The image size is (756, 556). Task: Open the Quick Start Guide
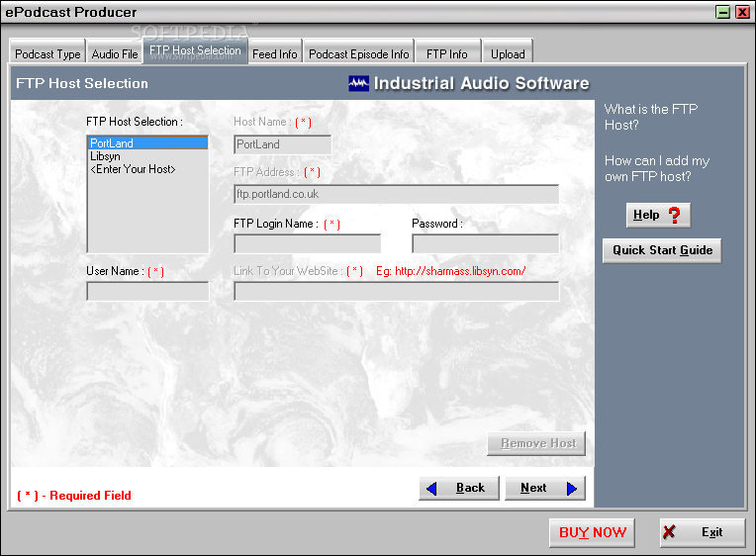click(x=662, y=250)
